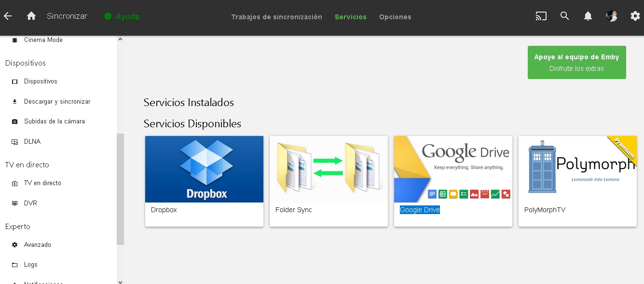Click sidebar scrollbar down arrow
The width and height of the screenshot is (644, 284).
(120, 282)
